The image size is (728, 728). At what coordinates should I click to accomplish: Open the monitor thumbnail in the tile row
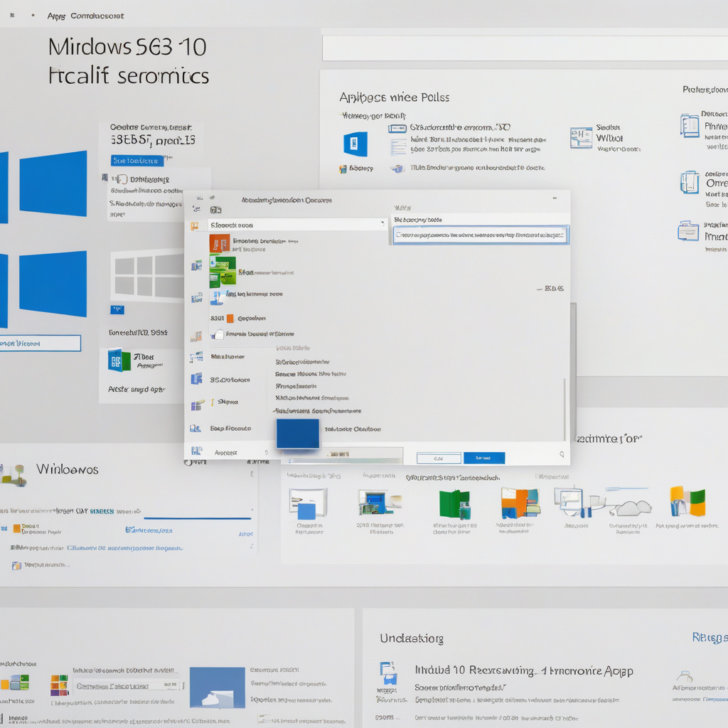[x=574, y=502]
